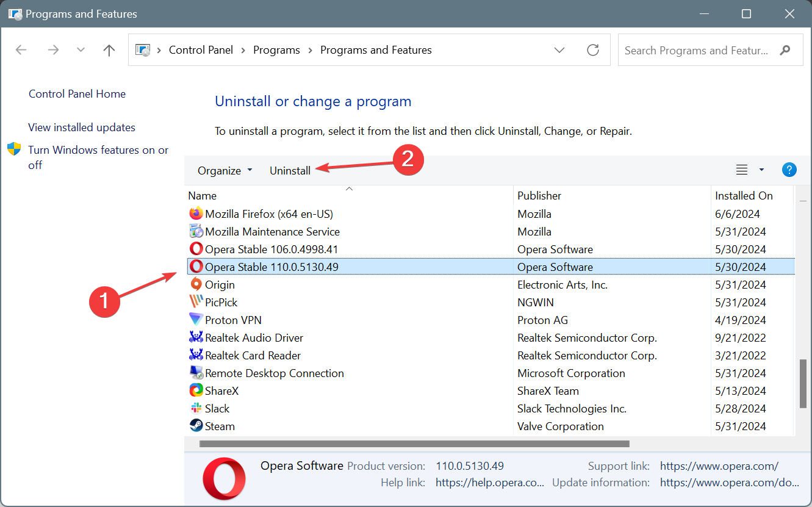Open the Opera support link URL

point(719,466)
